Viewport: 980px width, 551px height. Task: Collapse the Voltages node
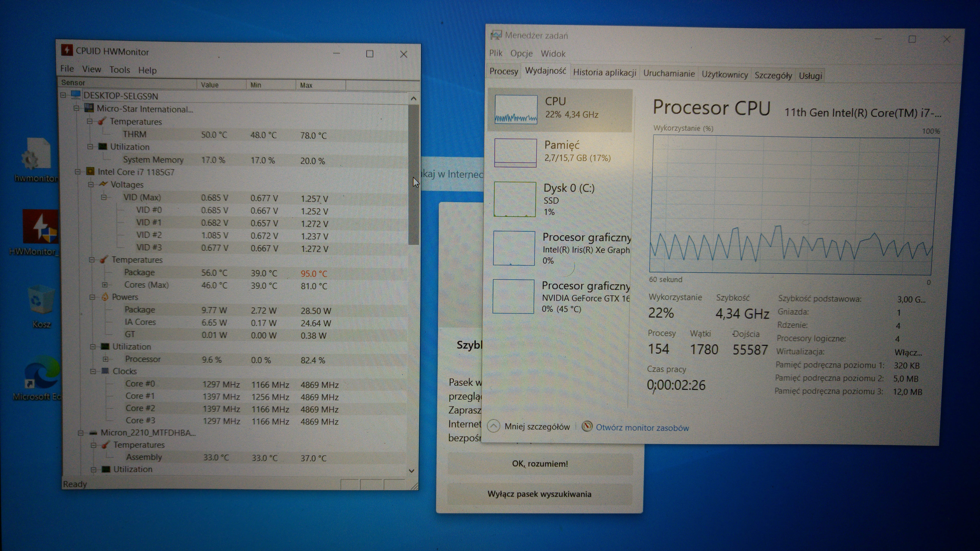click(91, 184)
